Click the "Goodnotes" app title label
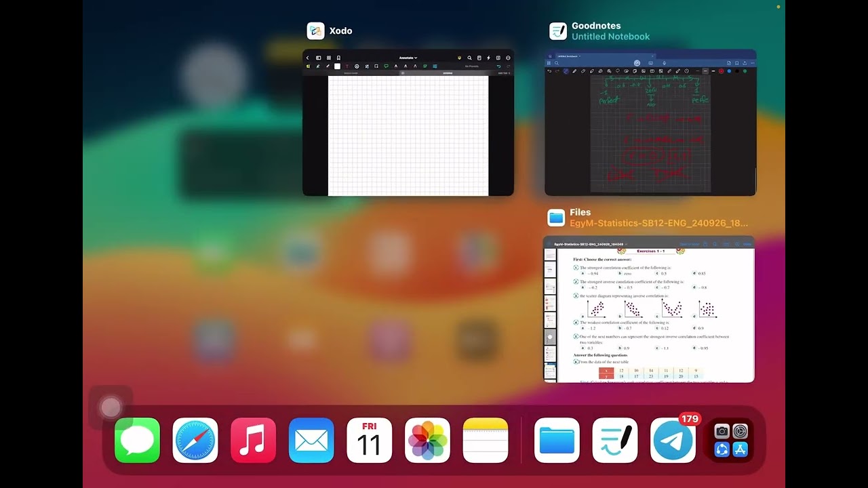Screen dimensions: 868x488 596,26
